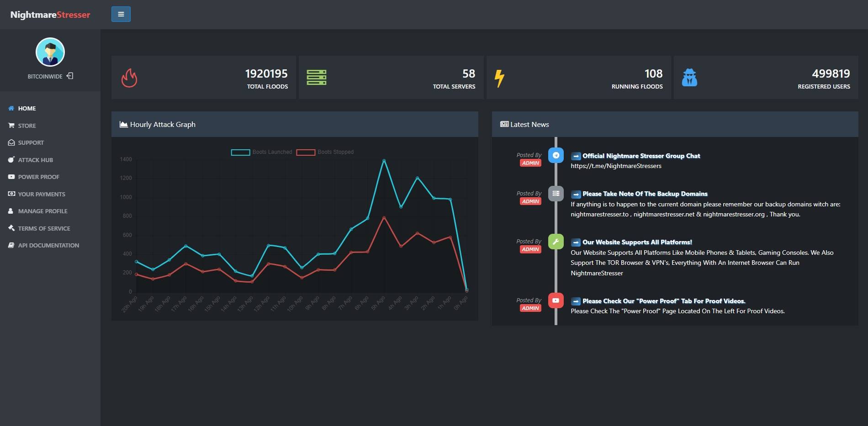Click the Hourly Attack Graph title

[x=163, y=124]
